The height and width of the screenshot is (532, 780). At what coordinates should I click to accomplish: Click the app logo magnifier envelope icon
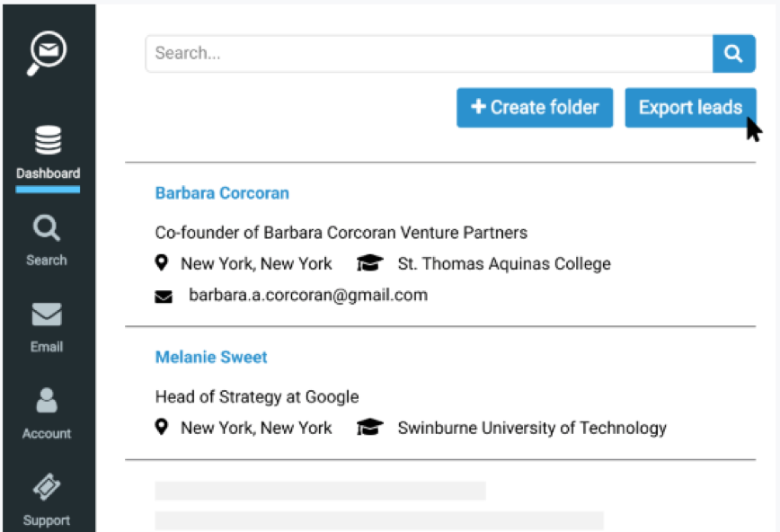click(47, 56)
